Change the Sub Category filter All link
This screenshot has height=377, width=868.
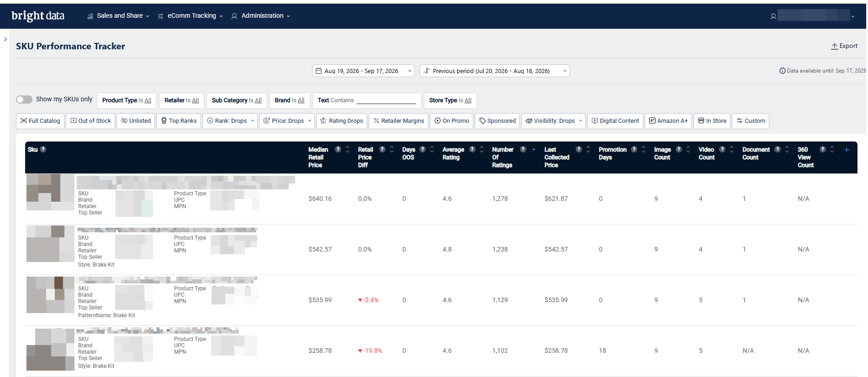tap(258, 100)
